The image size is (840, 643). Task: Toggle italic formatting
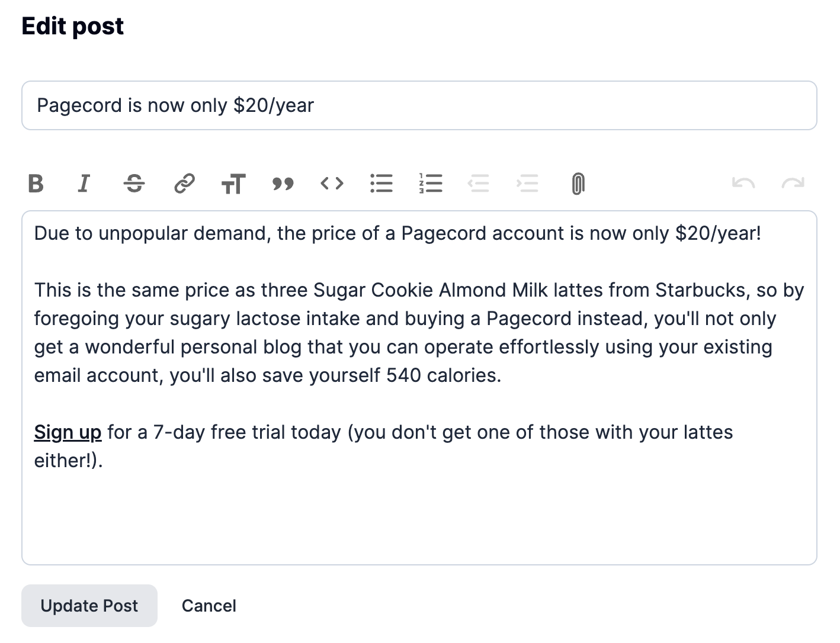(x=85, y=184)
